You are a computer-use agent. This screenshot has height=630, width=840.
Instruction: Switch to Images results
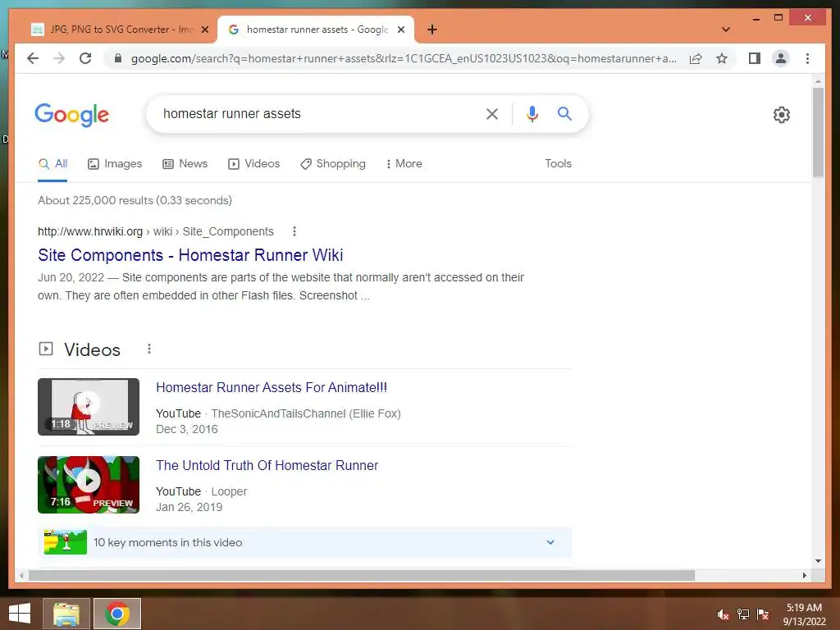[x=115, y=163]
